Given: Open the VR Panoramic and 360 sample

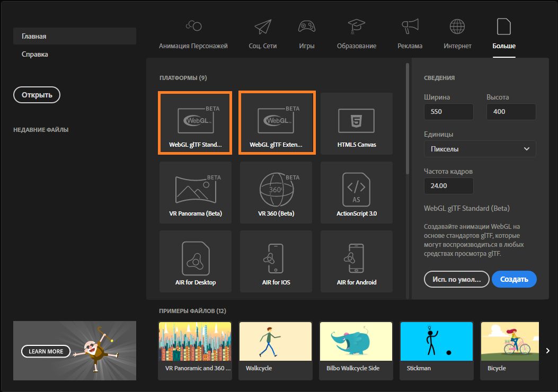Looking at the screenshot, I should click(195, 351).
